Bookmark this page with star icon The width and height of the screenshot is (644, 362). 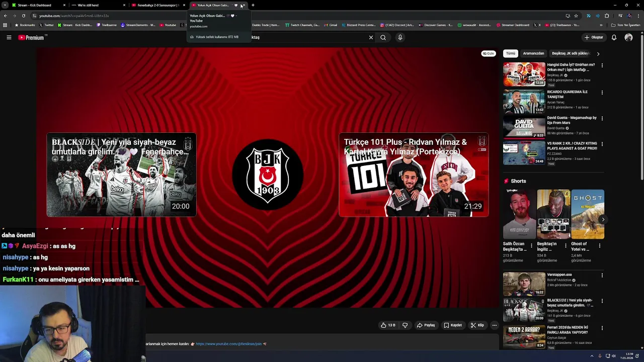[x=576, y=16]
